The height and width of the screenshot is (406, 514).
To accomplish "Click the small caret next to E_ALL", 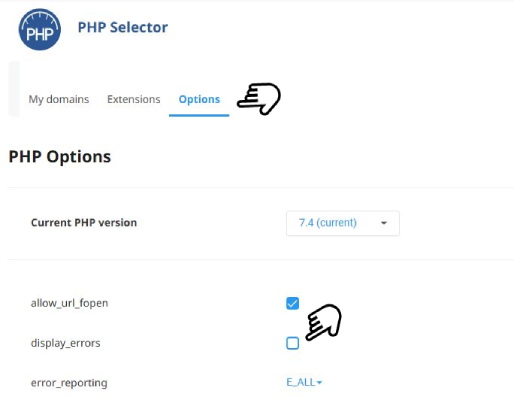I will click(x=319, y=383).
